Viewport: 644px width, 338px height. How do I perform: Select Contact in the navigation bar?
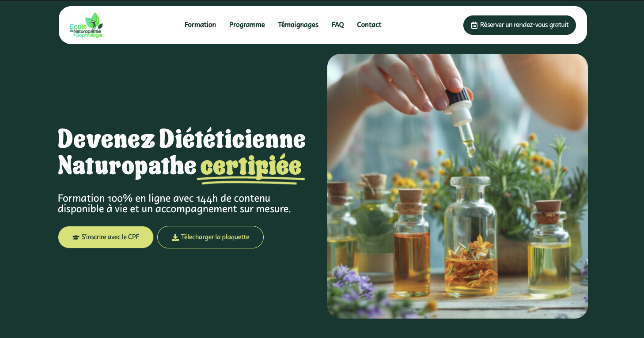tap(369, 25)
